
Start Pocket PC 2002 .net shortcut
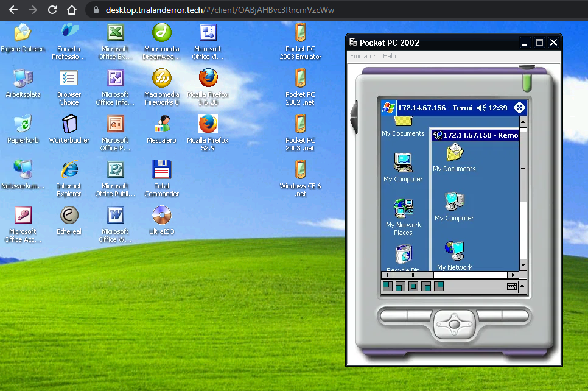click(x=300, y=88)
